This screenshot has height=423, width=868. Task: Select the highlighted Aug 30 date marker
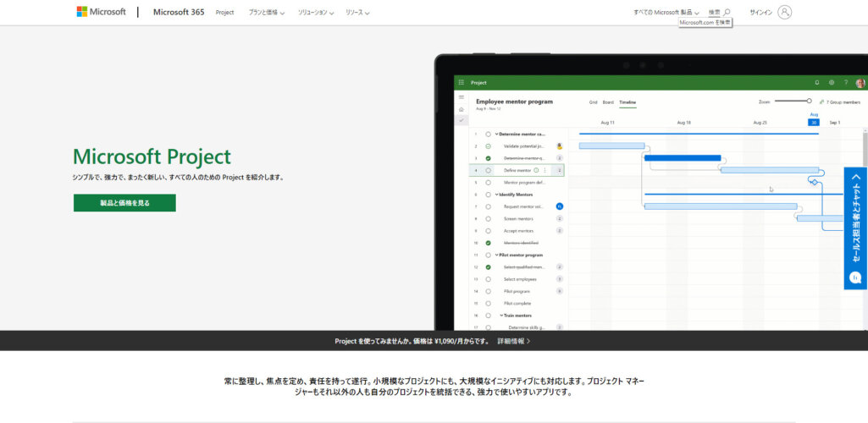point(814,122)
